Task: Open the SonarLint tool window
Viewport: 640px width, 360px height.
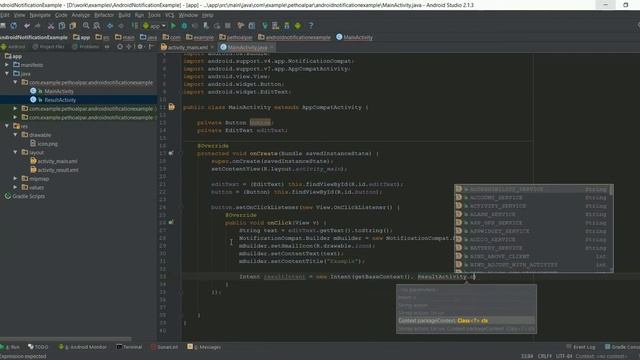Action: [164, 347]
